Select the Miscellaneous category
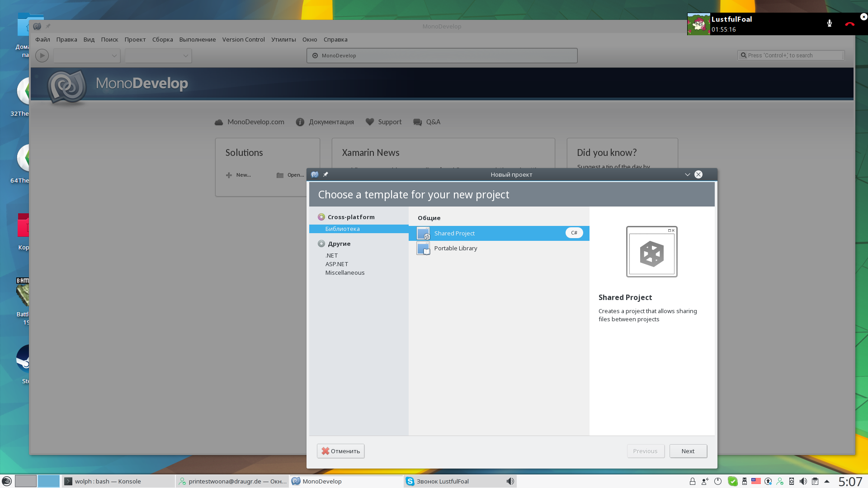868x488 pixels. pos(345,272)
